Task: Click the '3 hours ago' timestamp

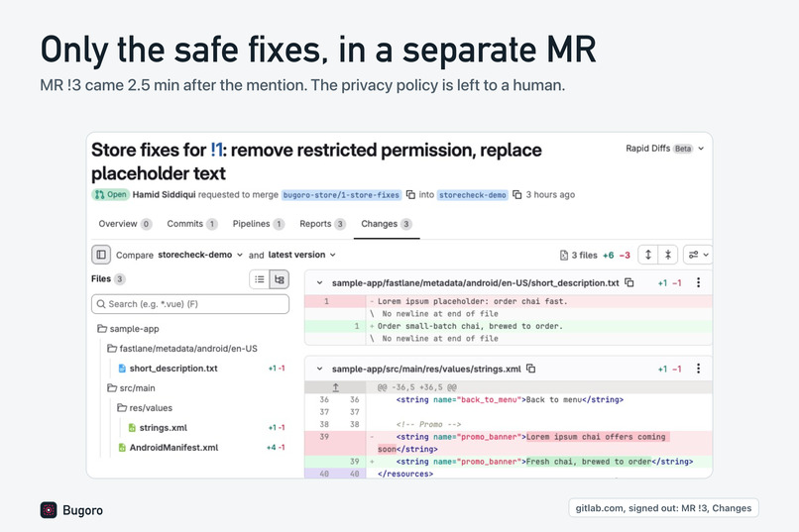Action: (550, 194)
